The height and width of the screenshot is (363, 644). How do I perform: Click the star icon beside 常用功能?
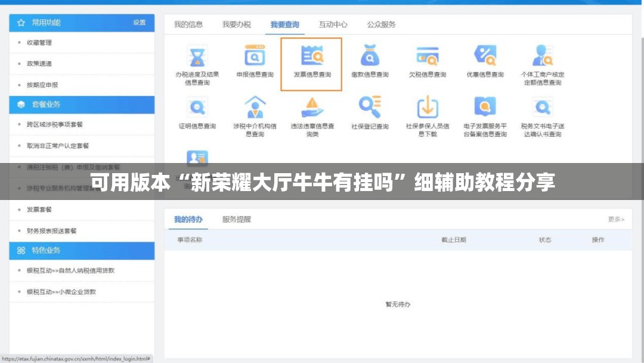pyautogui.click(x=21, y=23)
